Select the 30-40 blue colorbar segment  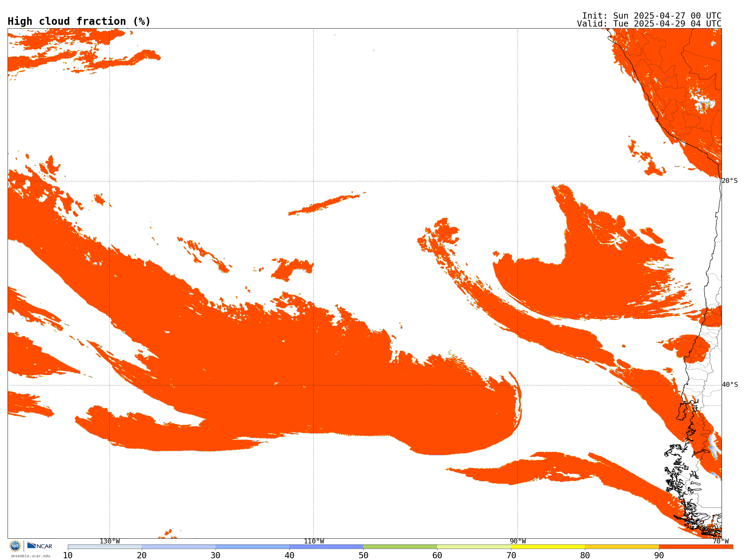click(x=252, y=547)
